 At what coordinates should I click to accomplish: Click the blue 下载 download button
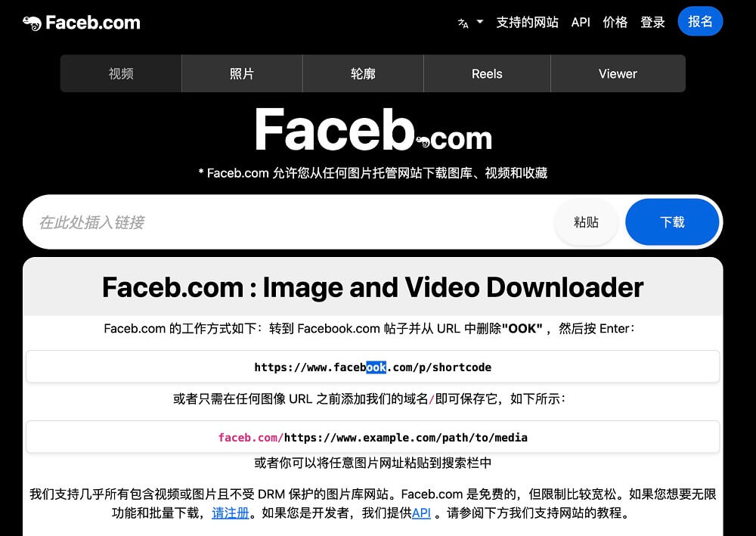tap(672, 222)
